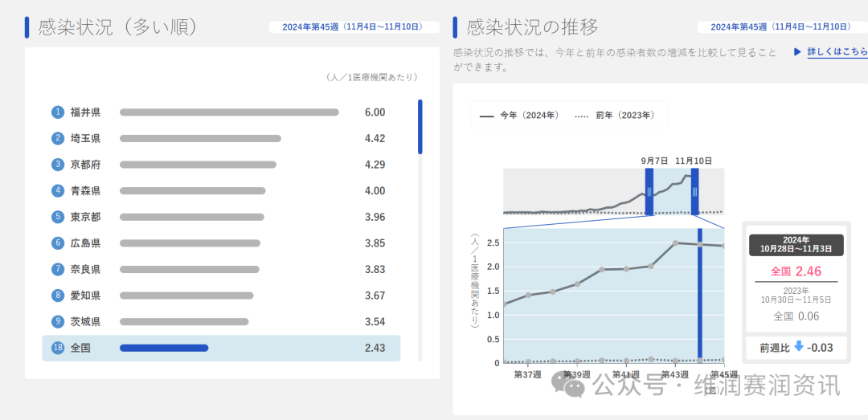The image size is (868, 420).
Task: Click the 第39週 axis label
Action: point(576,374)
